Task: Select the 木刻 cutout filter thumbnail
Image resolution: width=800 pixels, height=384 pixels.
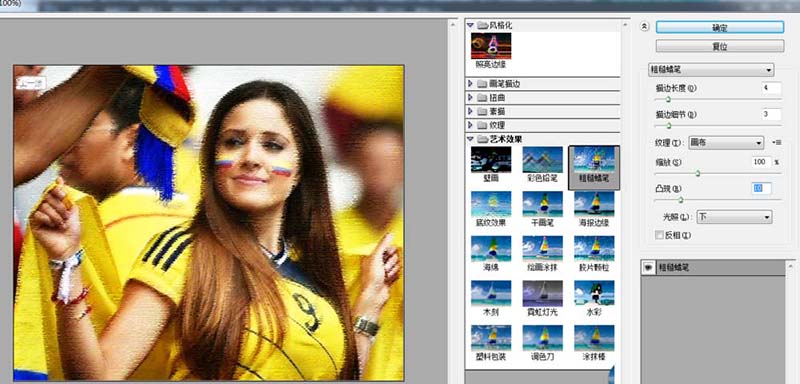Action: tap(491, 298)
